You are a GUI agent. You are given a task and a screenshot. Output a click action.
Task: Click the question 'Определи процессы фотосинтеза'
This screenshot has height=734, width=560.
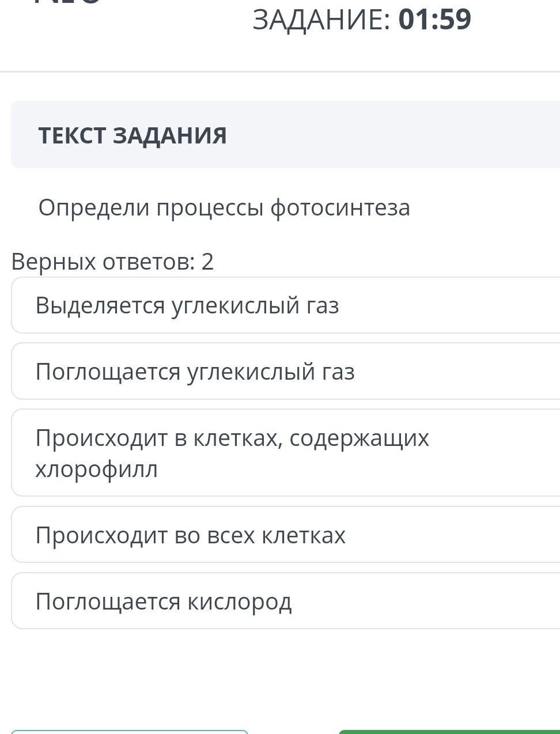(x=224, y=207)
